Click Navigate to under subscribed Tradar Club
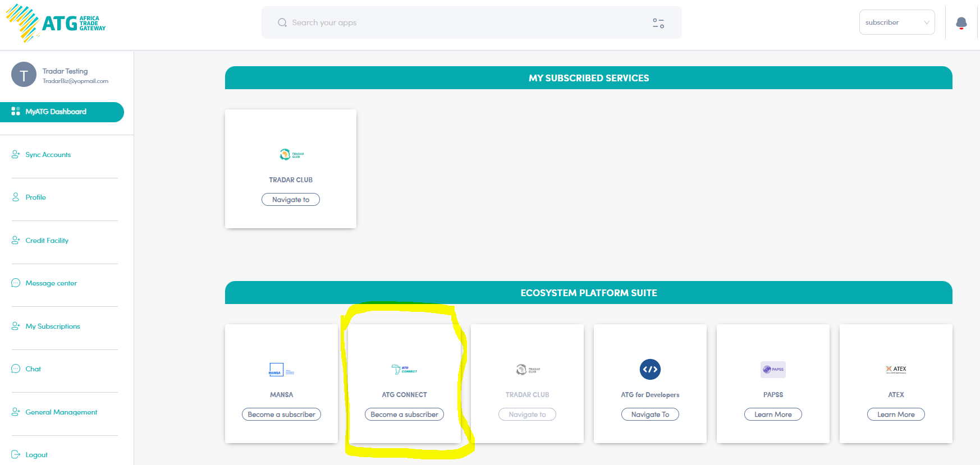The image size is (980, 465). tap(291, 200)
